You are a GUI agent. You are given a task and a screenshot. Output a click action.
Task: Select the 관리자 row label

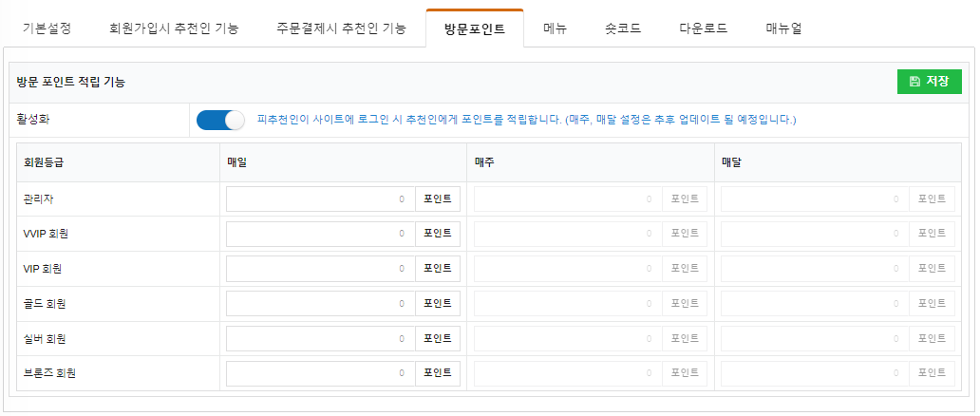pos(37,199)
